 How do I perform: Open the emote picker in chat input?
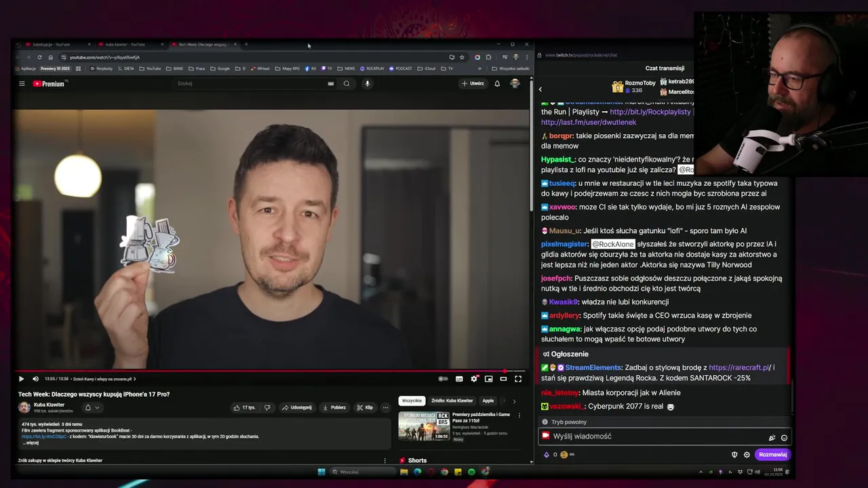click(x=784, y=438)
